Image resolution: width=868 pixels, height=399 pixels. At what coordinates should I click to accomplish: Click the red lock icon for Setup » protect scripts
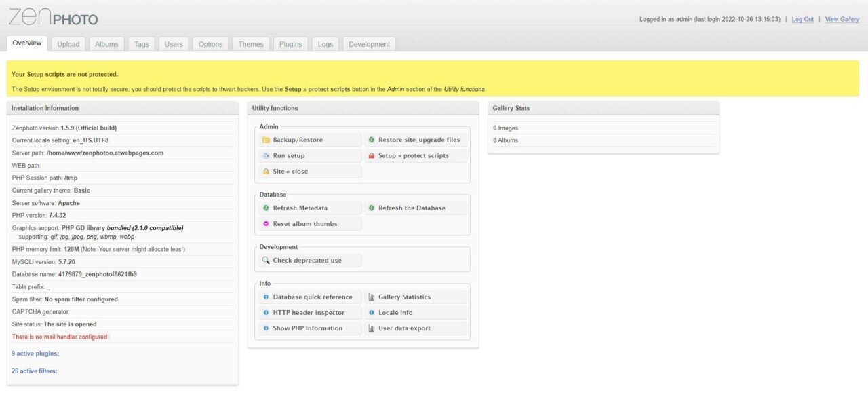click(372, 155)
